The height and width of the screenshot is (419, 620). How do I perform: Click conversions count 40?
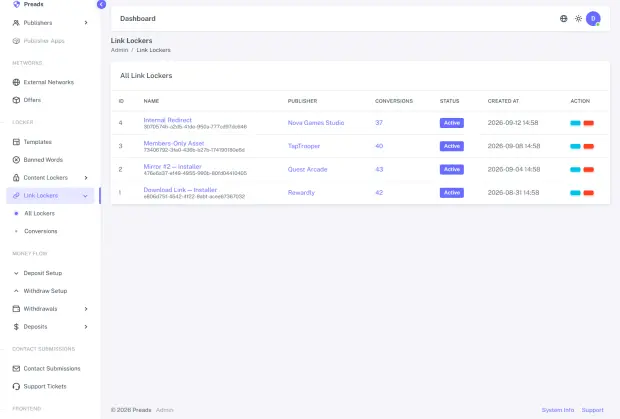[x=379, y=146]
